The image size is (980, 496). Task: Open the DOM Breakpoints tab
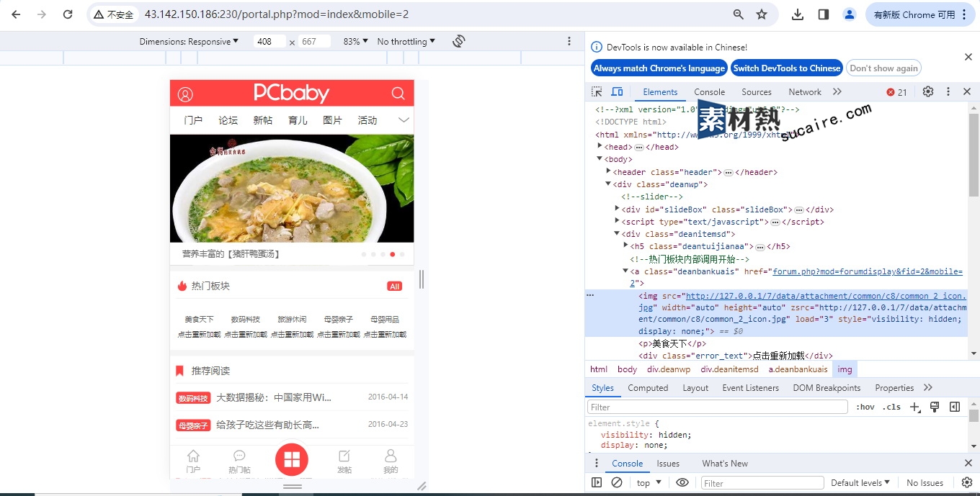[827, 388]
